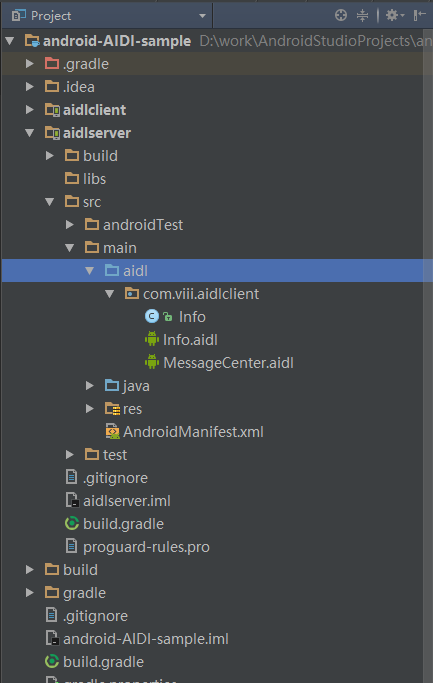This screenshot has width=433, height=683.
Task: Collapse the aidlserver module
Action: pyautogui.click(x=30, y=133)
